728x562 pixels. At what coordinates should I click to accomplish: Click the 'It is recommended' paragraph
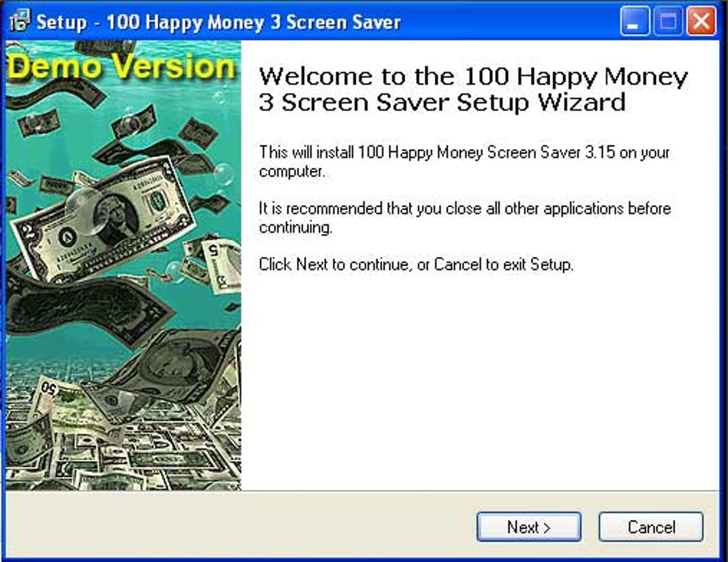(x=465, y=217)
